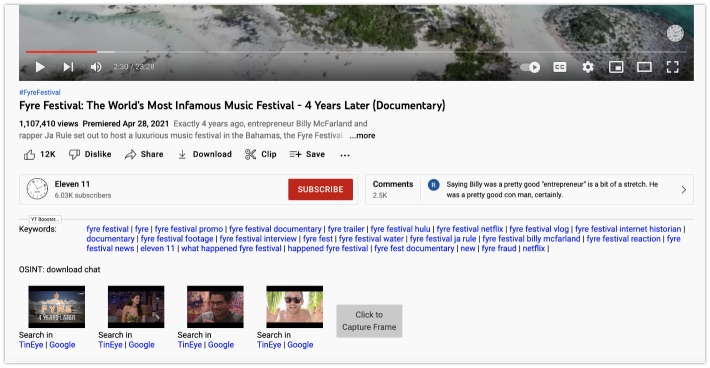Open "fyre festival billy mcfarland" keyword
The image size is (710, 368).
coord(531,239)
